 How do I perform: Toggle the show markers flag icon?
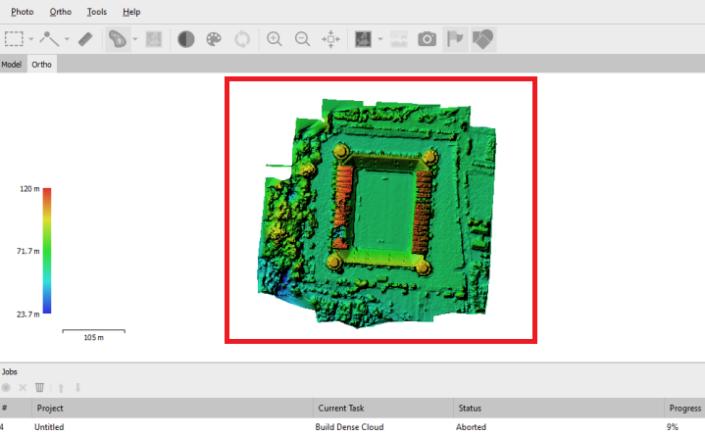(455, 39)
